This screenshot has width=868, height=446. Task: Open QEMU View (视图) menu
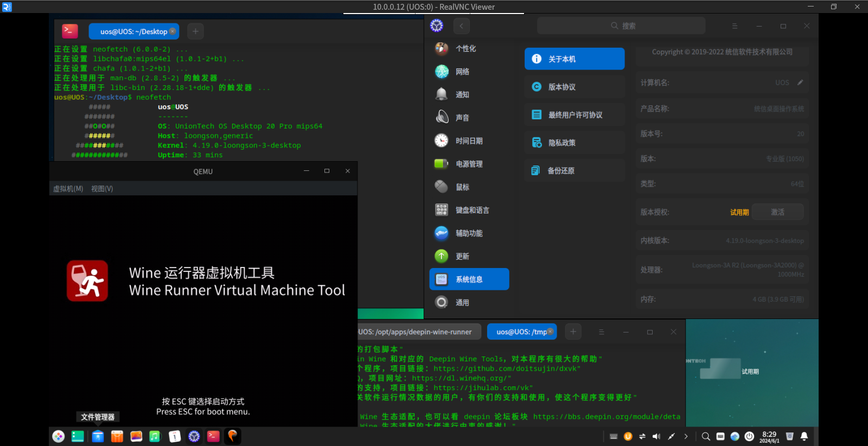[x=102, y=189]
